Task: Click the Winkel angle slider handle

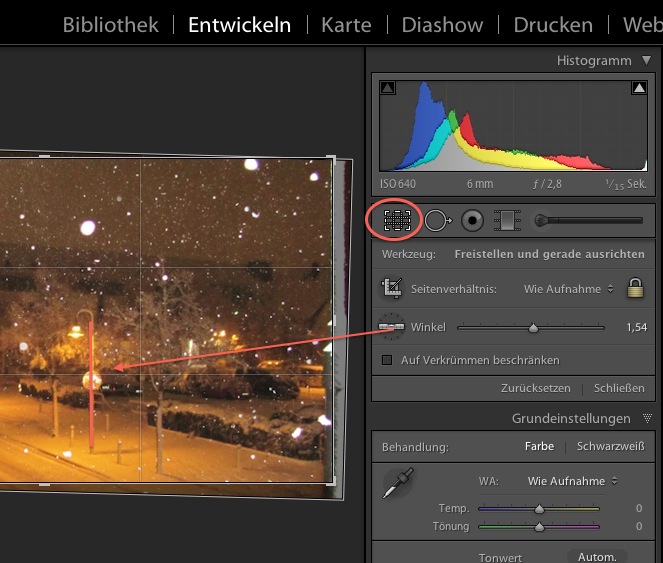Action: point(533,327)
